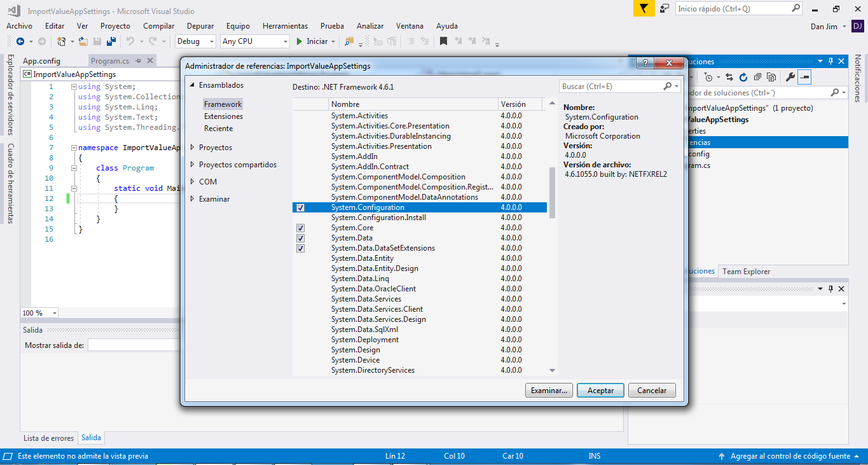Uncheck the System.Configuration checkbox

(300, 208)
